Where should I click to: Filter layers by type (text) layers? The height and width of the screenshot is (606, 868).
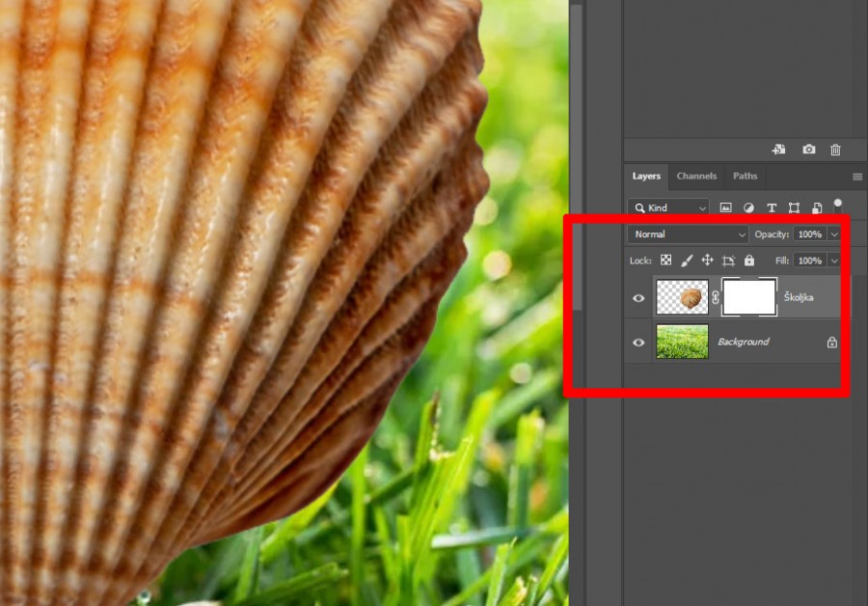772,207
